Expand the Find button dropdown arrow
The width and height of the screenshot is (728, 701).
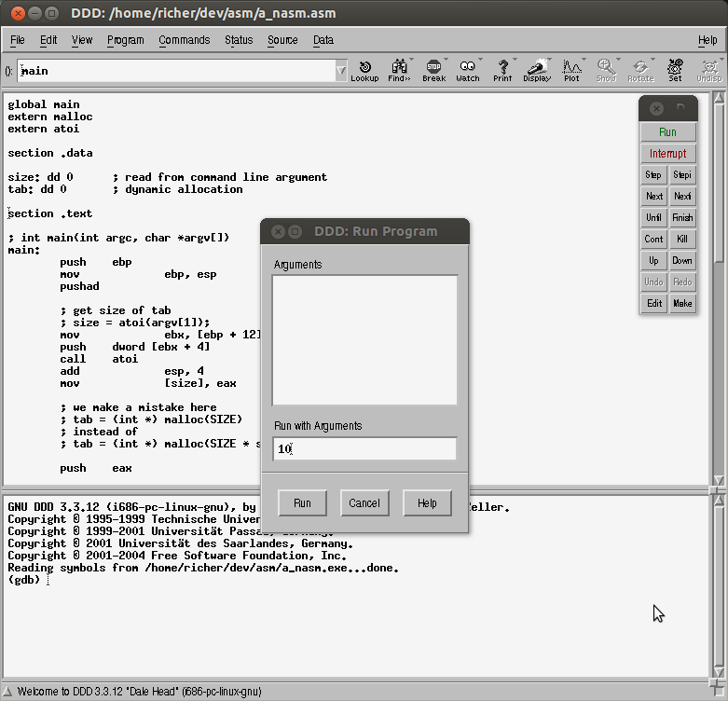411,60
